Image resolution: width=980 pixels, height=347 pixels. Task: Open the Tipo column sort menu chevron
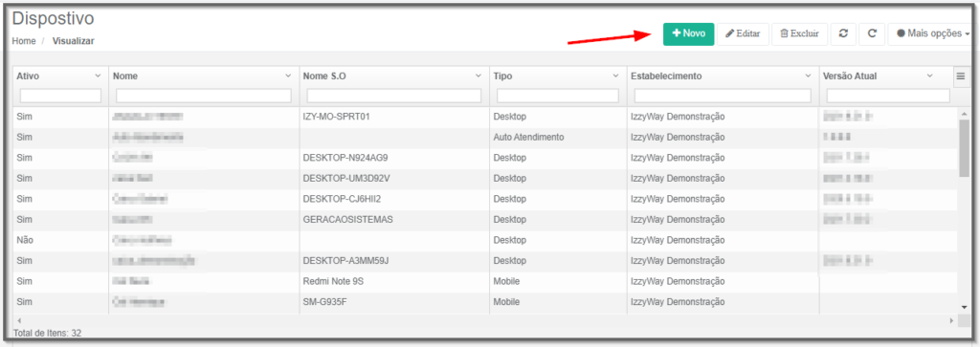pos(615,76)
